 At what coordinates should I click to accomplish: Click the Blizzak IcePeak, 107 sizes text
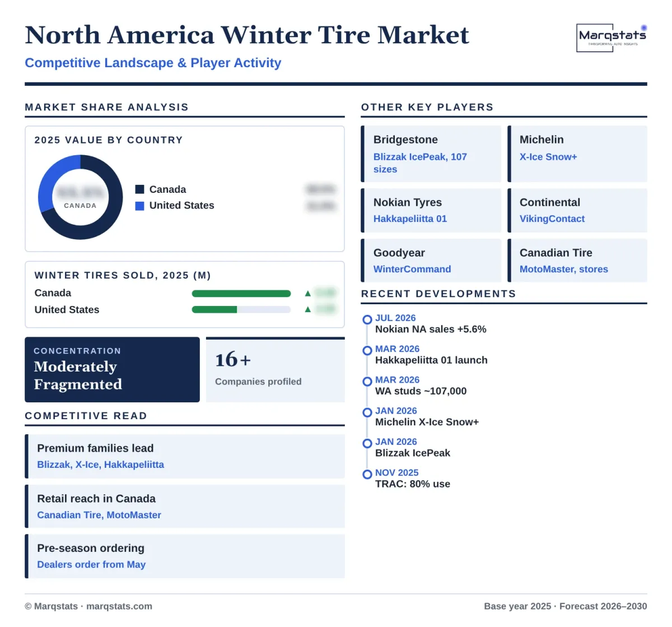click(420, 163)
